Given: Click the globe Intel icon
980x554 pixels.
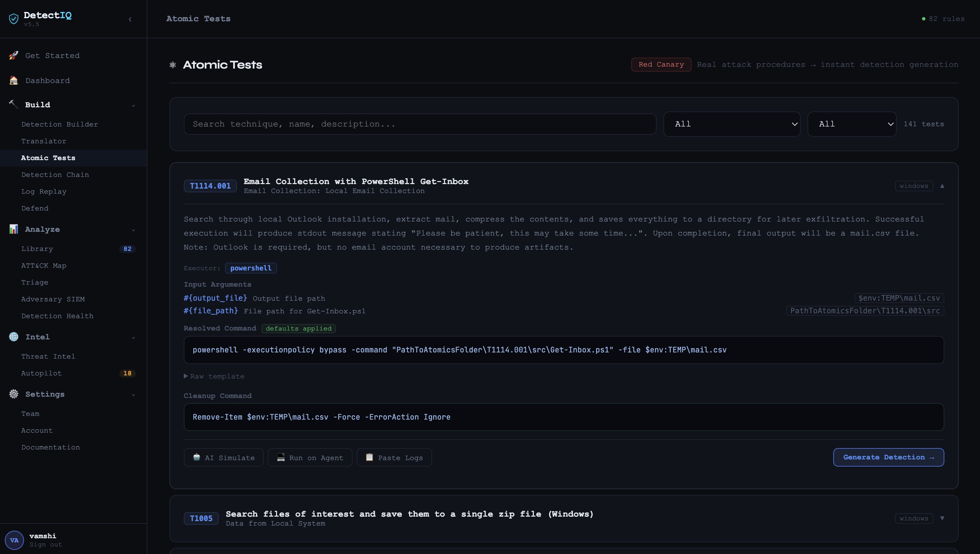Looking at the screenshot, I should point(14,337).
